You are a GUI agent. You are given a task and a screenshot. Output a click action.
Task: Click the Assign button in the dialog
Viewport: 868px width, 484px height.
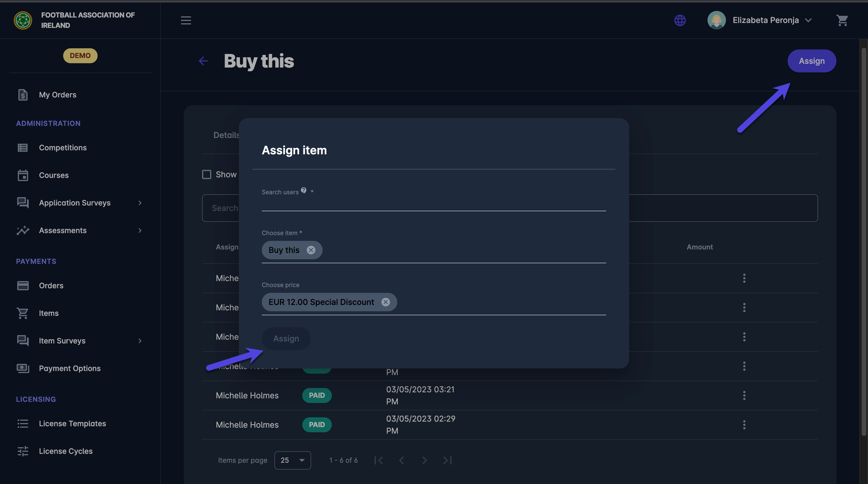click(286, 338)
